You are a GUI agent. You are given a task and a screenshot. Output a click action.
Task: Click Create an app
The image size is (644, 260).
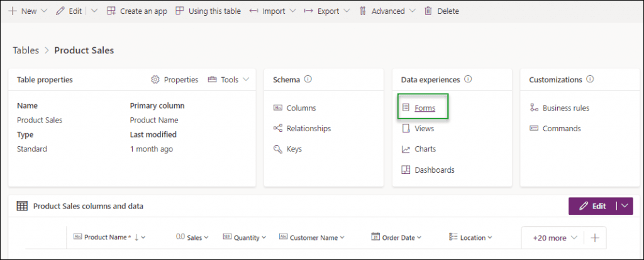[136, 11]
